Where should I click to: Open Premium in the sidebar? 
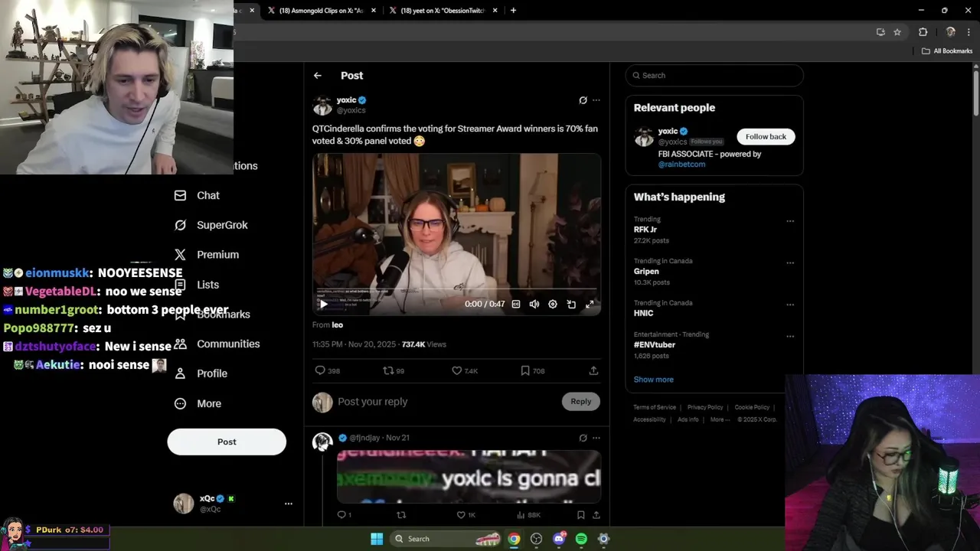pos(207,255)
